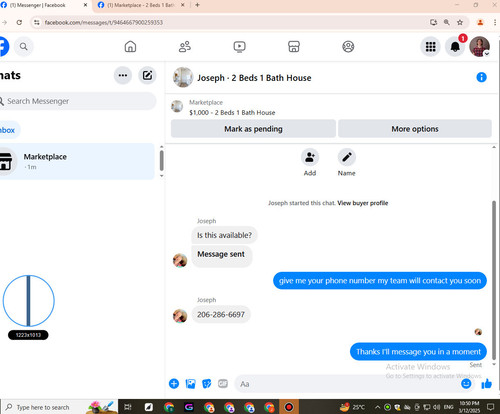View site information icon in address bar
Screen dimensions: 500x414
(x=37, y=22)
